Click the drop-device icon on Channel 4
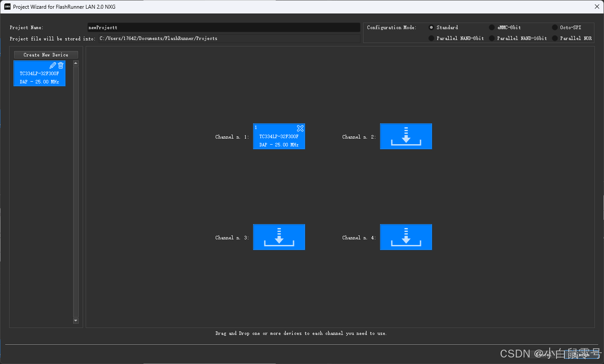 (x=406, y=237)
